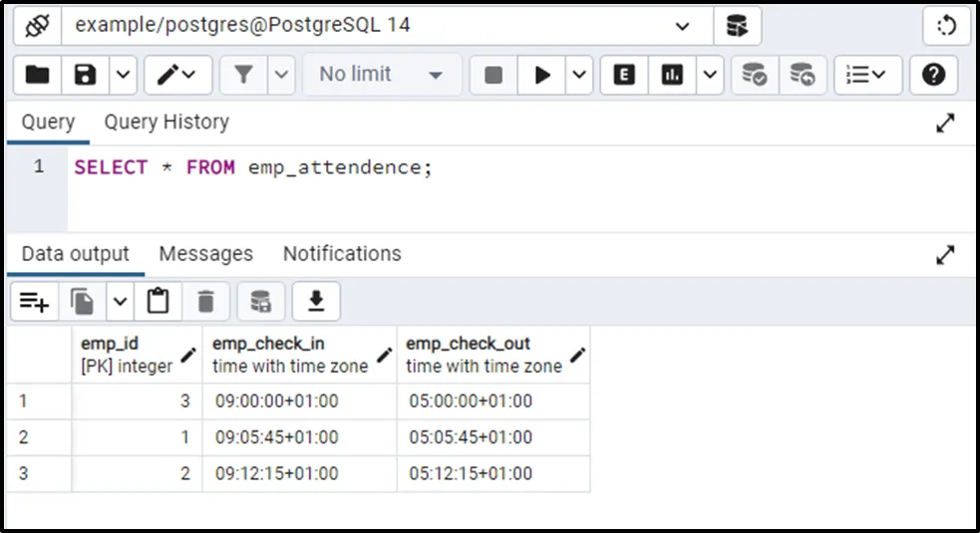Image resolution: width=980 pixels, height=533 pixels.
Task: Click the Save File floppy icon
Action: click(x=87, y=75)
